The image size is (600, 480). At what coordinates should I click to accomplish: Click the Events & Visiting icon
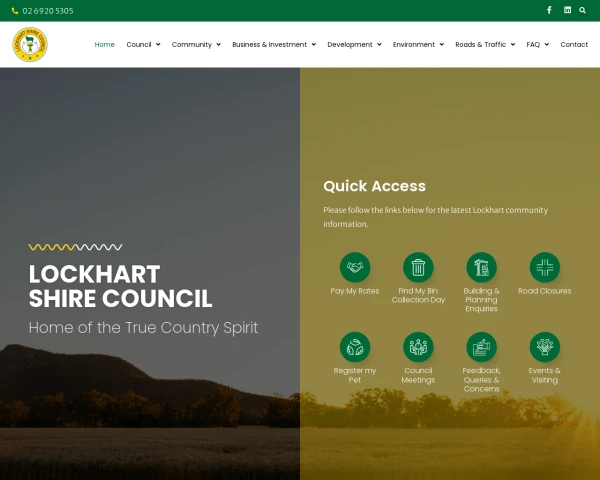(x=545, y=347)
